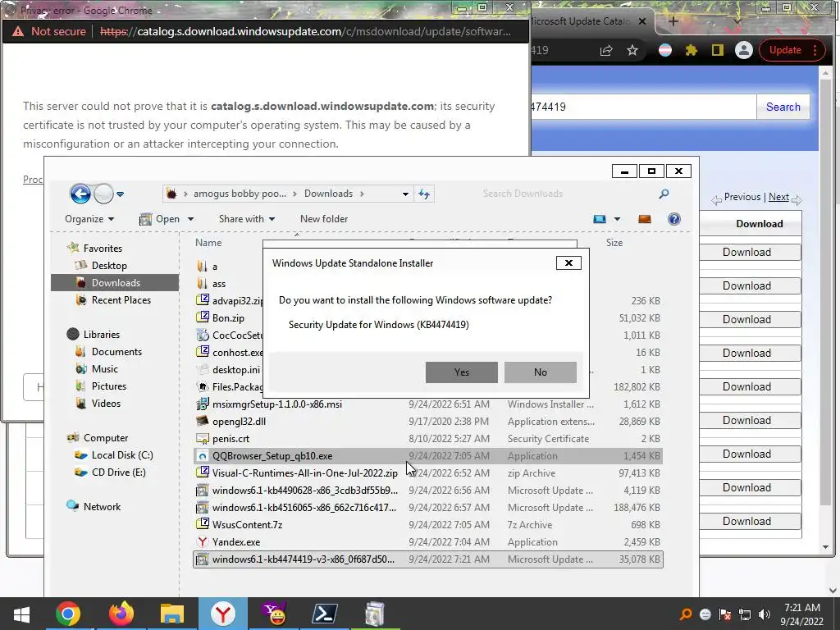
Task: Open the Organize menu
Action: [x=89, y=219]
